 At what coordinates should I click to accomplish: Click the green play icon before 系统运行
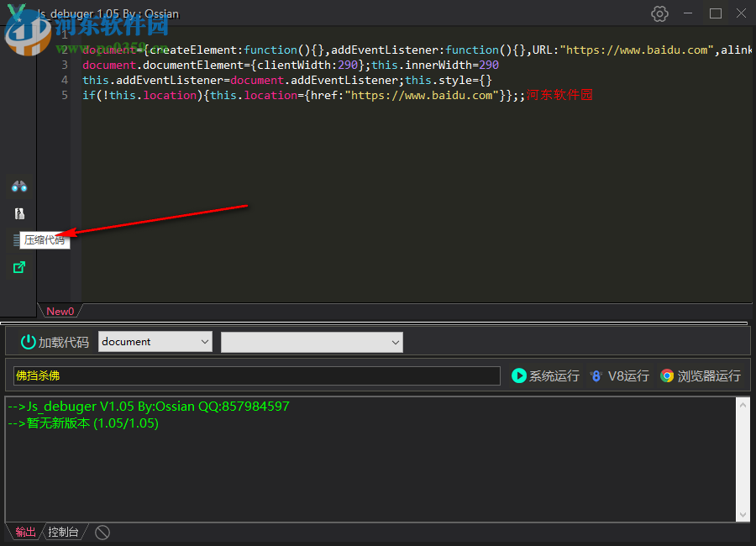[x=519, y=375]
